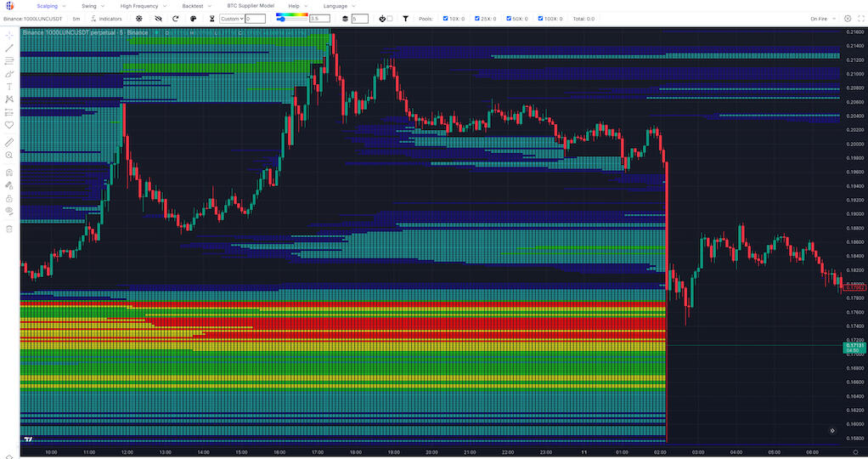This screenshot has width=868, height=459.
Task: Select the forecasting and measurement tool
Action: tap(8, 112)
